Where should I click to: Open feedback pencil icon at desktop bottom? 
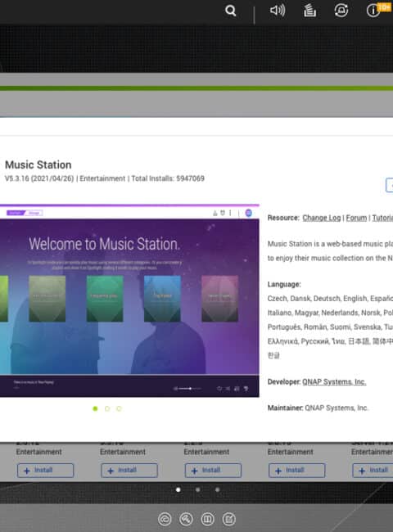tap(228, 519)
